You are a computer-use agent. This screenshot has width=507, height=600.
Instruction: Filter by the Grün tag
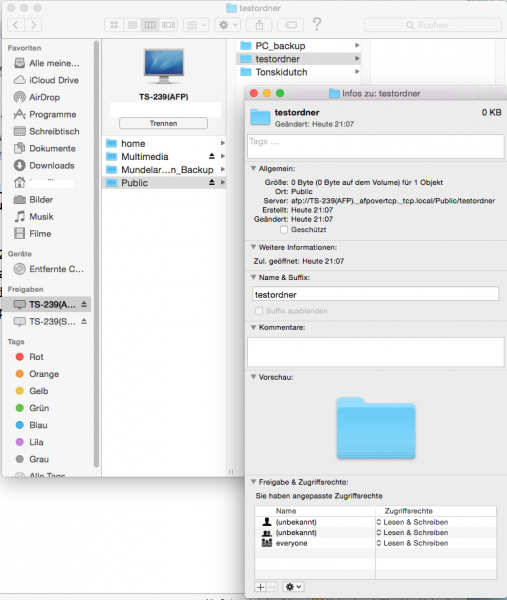click(32, 408)
